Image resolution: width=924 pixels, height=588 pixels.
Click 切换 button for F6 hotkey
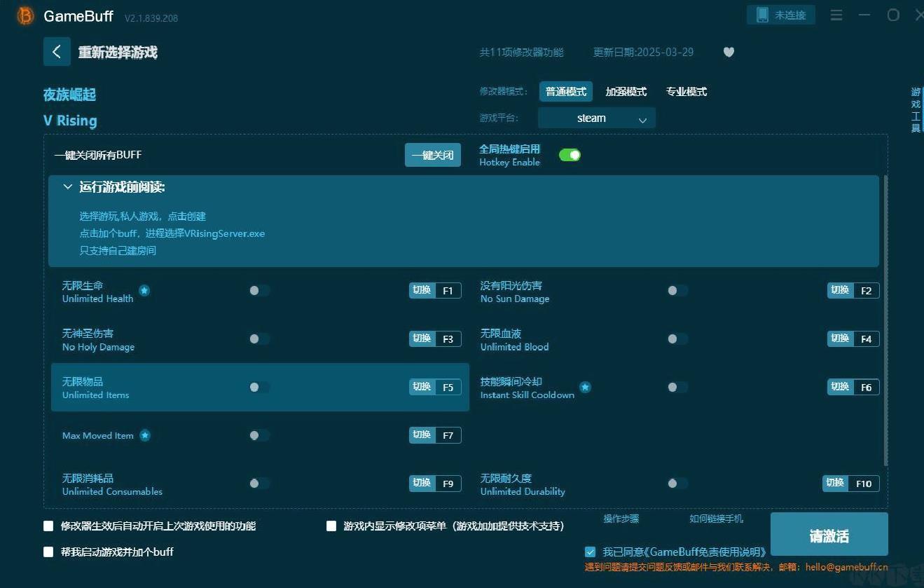coord(840,387)
